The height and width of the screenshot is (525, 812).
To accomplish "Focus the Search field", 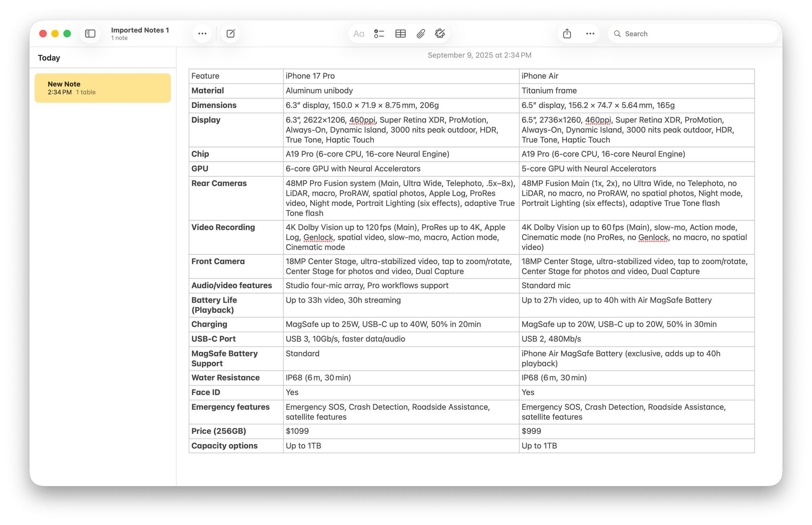I will click(x=693, y=34).
